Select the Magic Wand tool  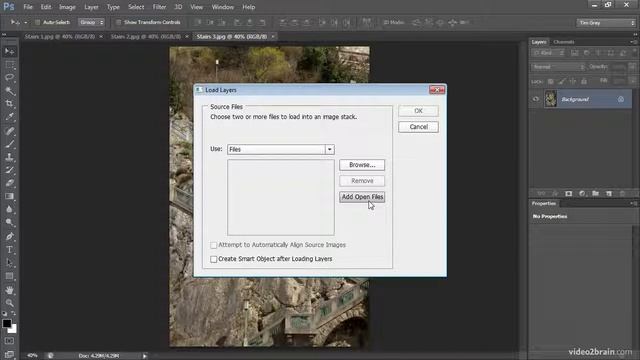(x=9, y=91)
